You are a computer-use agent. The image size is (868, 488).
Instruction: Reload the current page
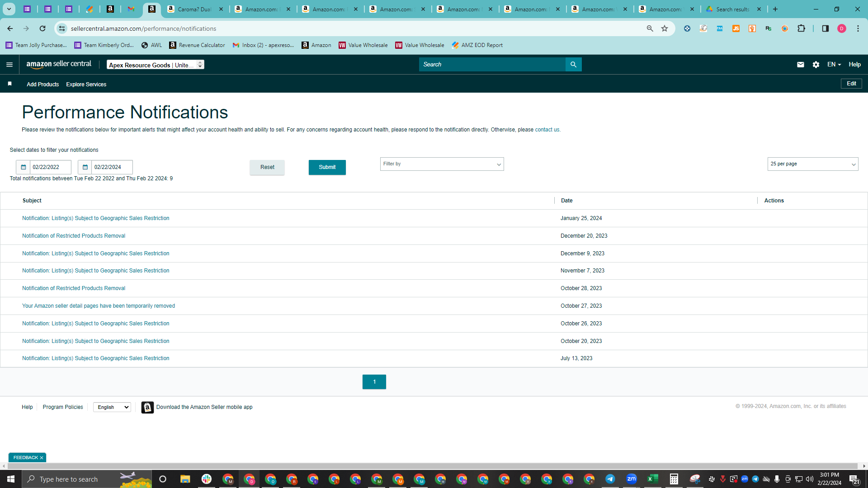[42, 28]
